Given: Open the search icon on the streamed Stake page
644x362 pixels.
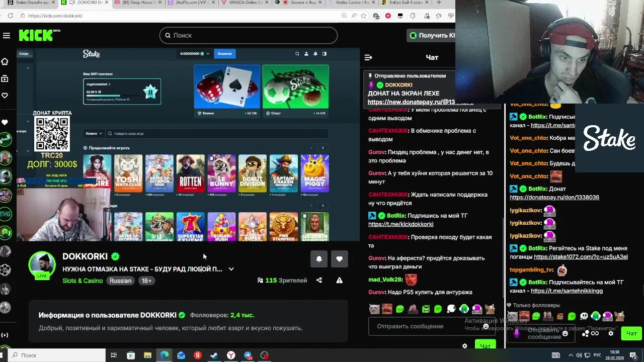Looking at the screenshot, I should [297, 54].
